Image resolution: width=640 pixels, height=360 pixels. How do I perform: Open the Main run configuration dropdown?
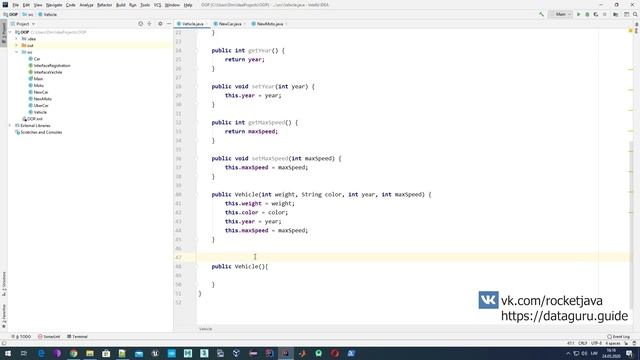(x=560, y=14)
